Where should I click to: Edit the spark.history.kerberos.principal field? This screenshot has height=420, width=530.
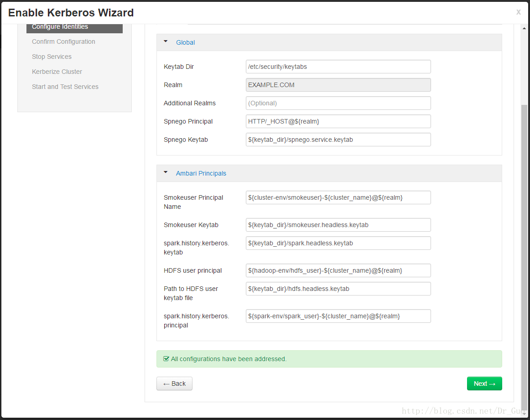(x=338, y=316)
